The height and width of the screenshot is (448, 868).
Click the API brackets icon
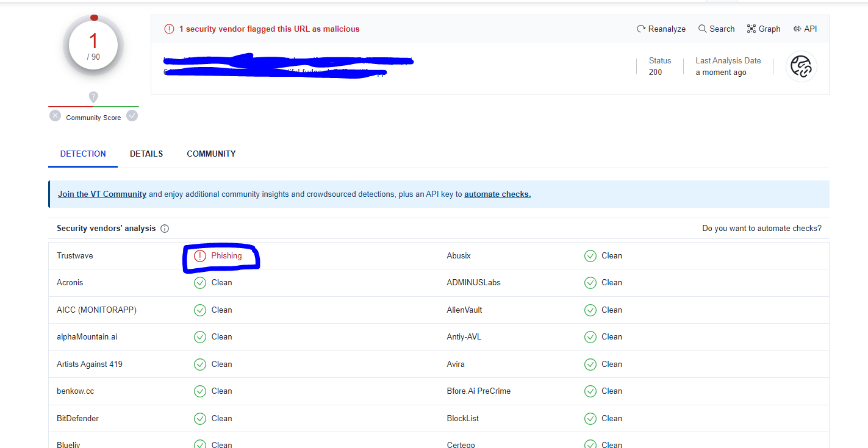[797, 29]
